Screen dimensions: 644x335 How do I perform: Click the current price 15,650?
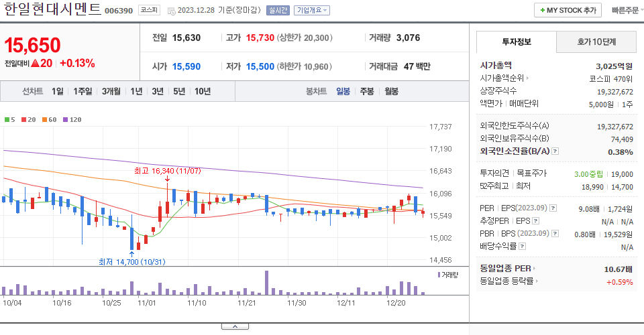point(32,45)
